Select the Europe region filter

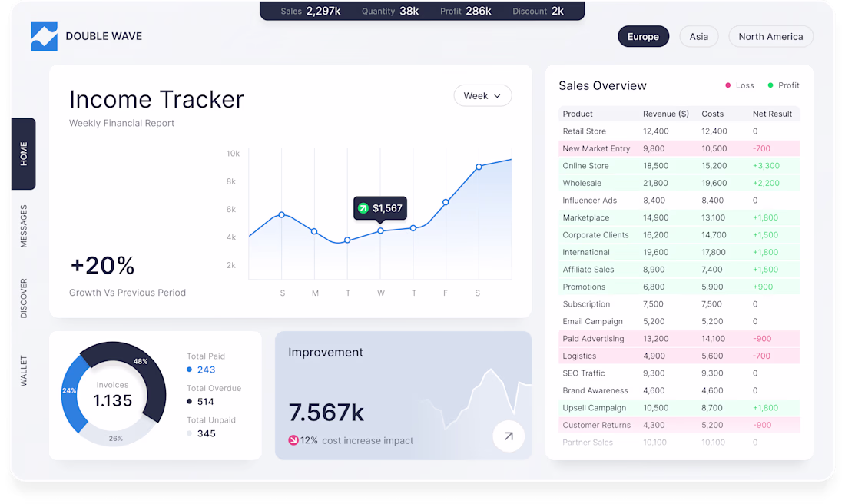643,37
